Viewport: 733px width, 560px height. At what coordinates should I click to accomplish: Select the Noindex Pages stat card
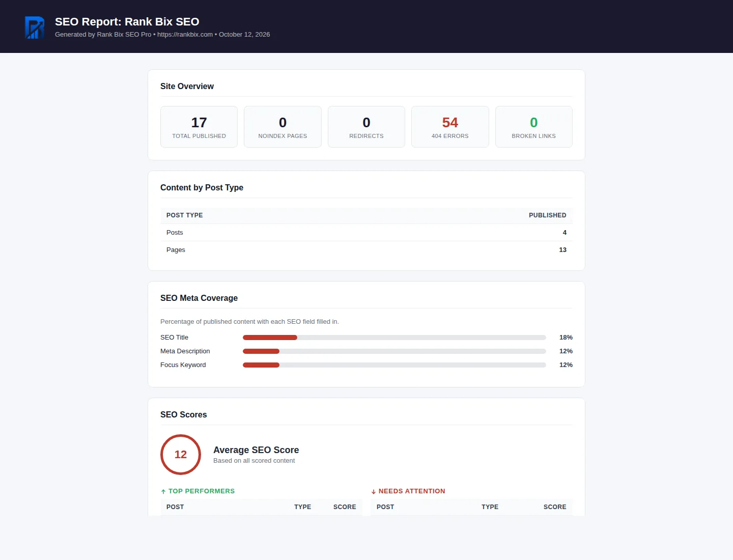coord(283,127)
